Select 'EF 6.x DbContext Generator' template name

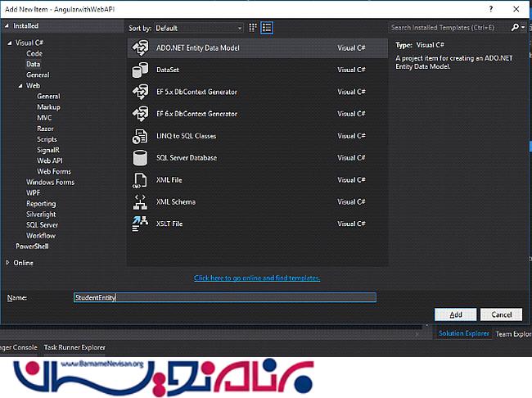click(x=196, y=114)
